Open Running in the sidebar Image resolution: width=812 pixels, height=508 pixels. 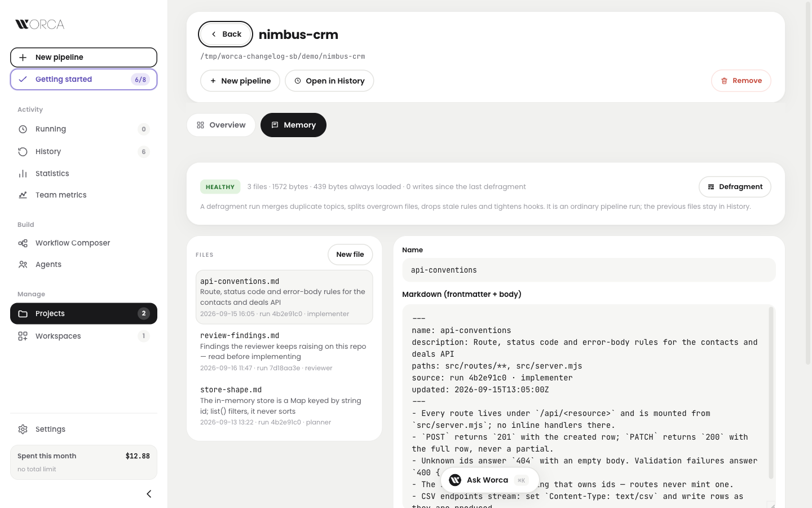point(83,129)
